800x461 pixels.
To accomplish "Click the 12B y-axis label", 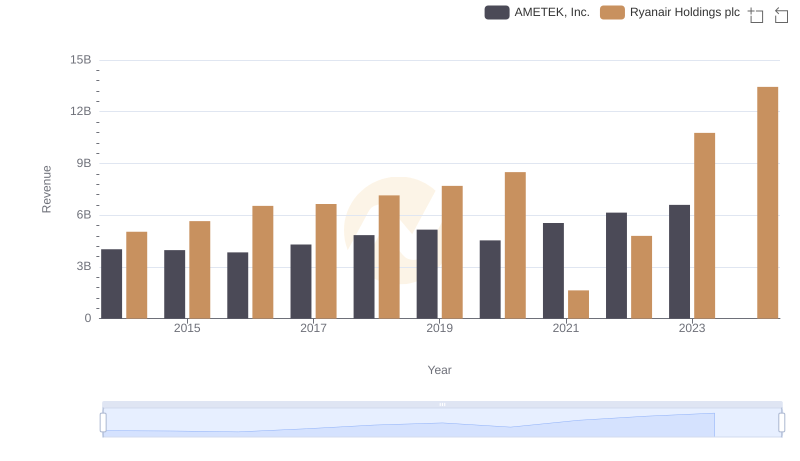I will click(81, 111).
